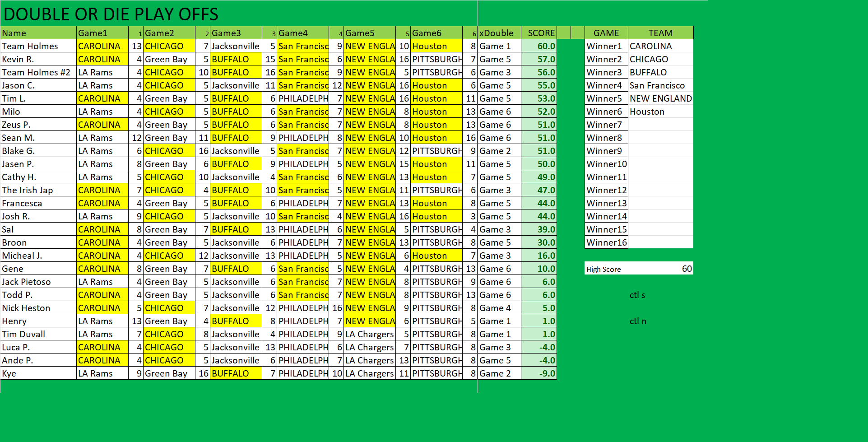Viewport: 868px width, 442px height.
Task: Click the Blake G. name cell
Action: click(x=38, y=151)
